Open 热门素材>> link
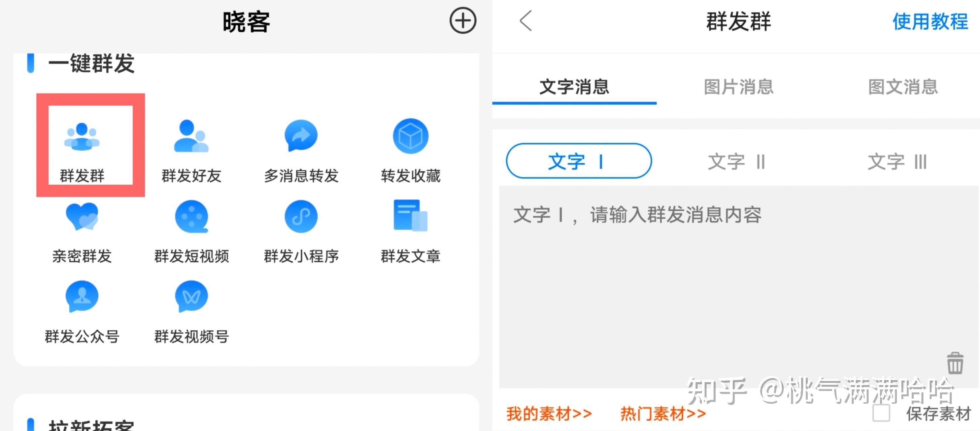 coord(663,413)
